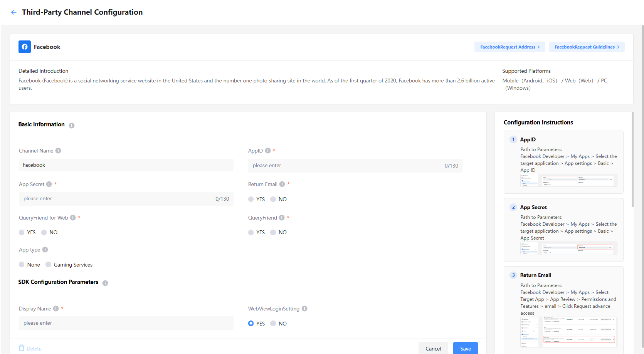This screenshot has height=354, width=644.
Task: Select YES for Return Email
Action: coord(251,199)
